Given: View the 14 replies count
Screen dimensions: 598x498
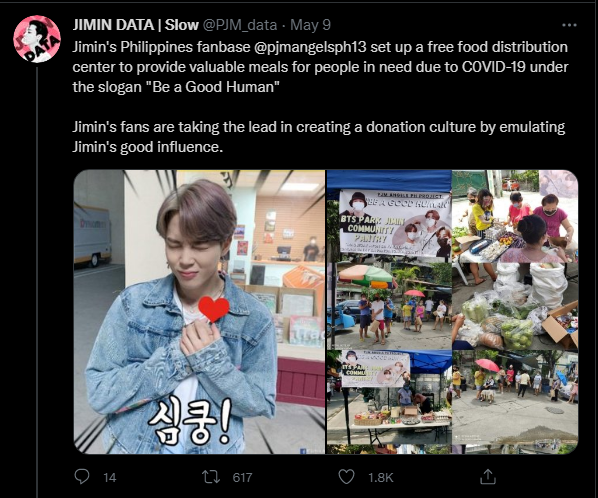Looking at the screenshot, I should click(x=110, y=477).
